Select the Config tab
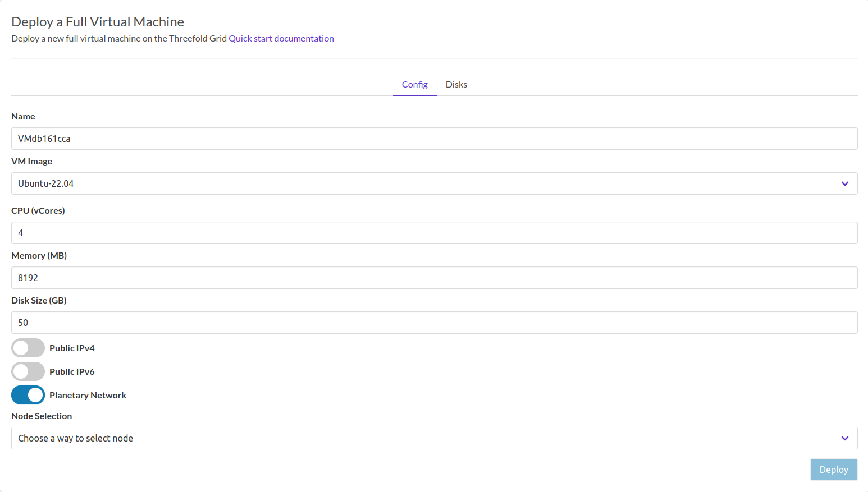The image size is (868, 492). point(414,85)
